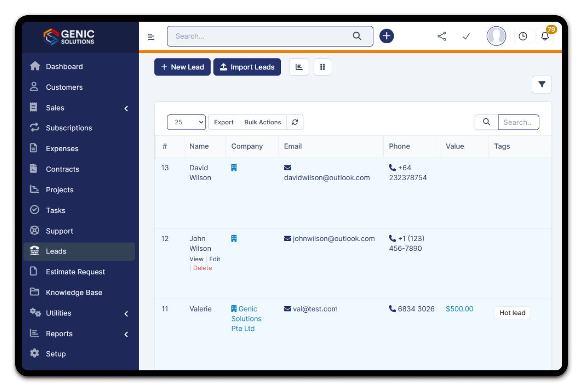Click the checkmark to-do icon
The image size is (583, 392).
(x=466, y=36)
